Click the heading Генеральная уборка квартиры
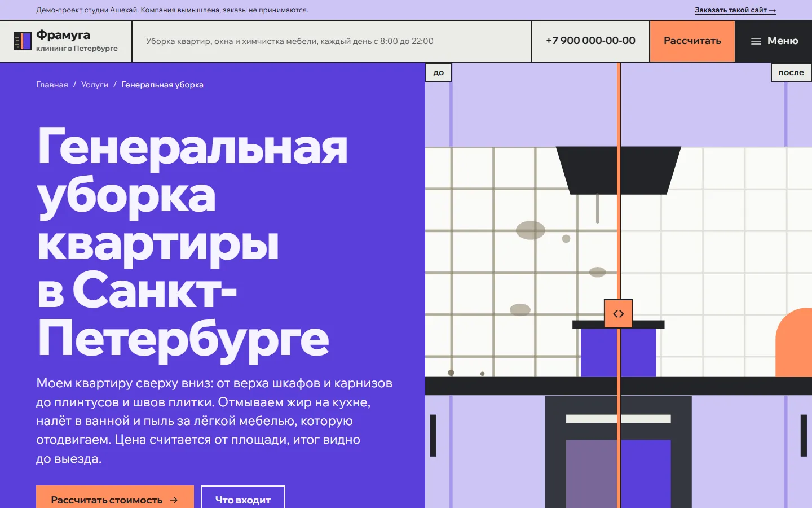The width and height of the screenshot is (812, 508). [192, 242]
